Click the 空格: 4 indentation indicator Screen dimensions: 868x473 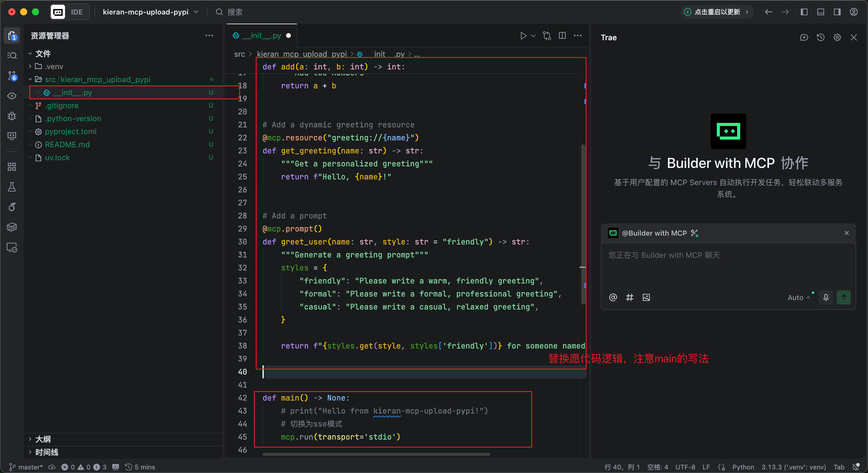pyautogui.click(x=658, y=467)
